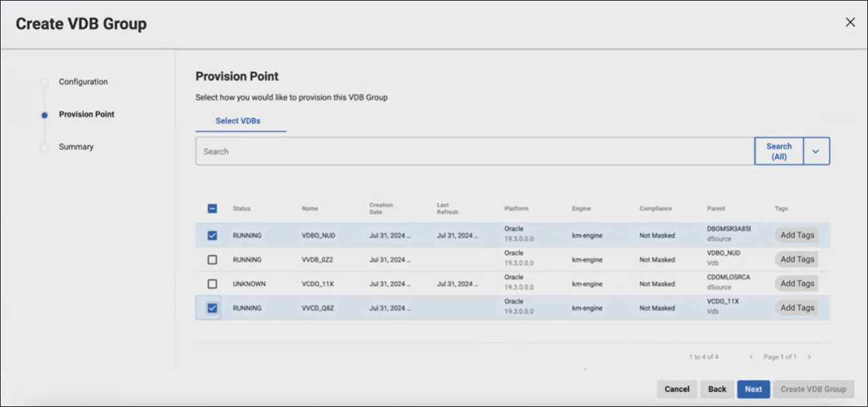This screenshot has width=868, height=407.
Task: Add Tags to the VDBO_NUD row
Action: [x=796, y=235]
